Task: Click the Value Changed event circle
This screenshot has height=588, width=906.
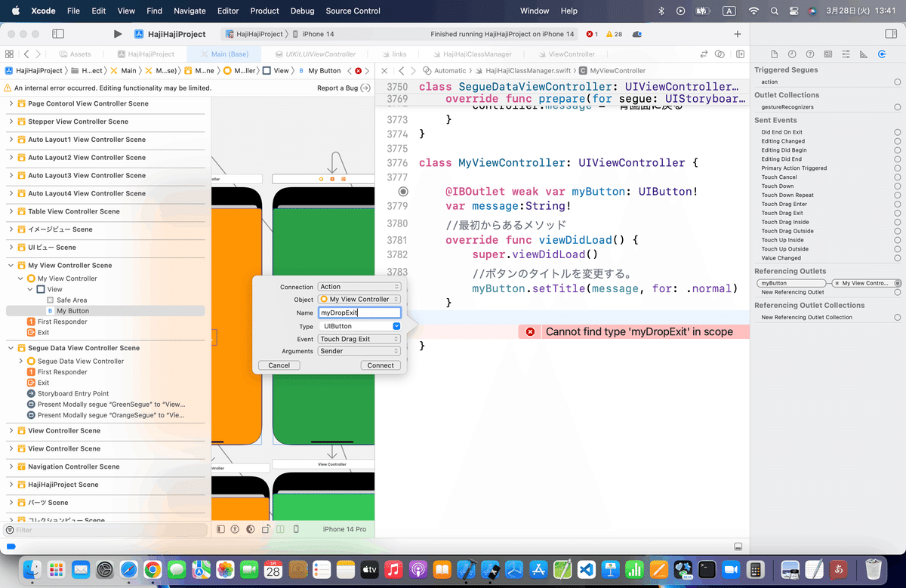Action: [x=897, y=258]
